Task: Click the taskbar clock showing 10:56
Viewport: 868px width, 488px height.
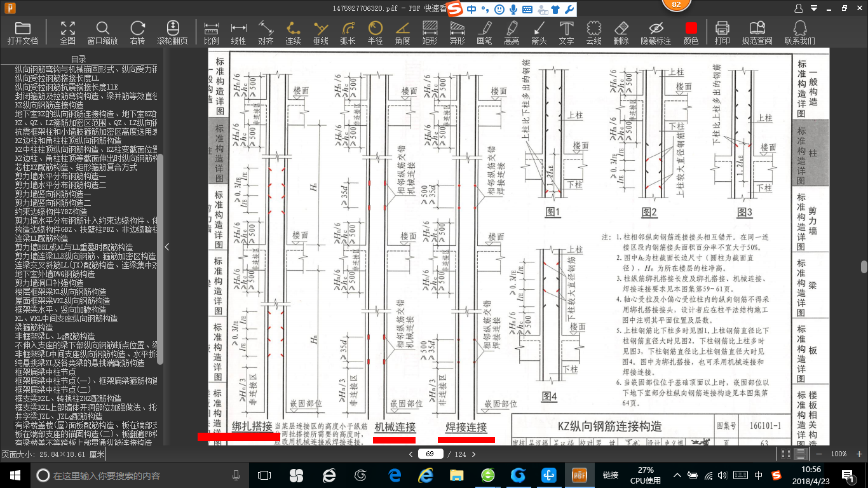Action: tap(806, 475)
